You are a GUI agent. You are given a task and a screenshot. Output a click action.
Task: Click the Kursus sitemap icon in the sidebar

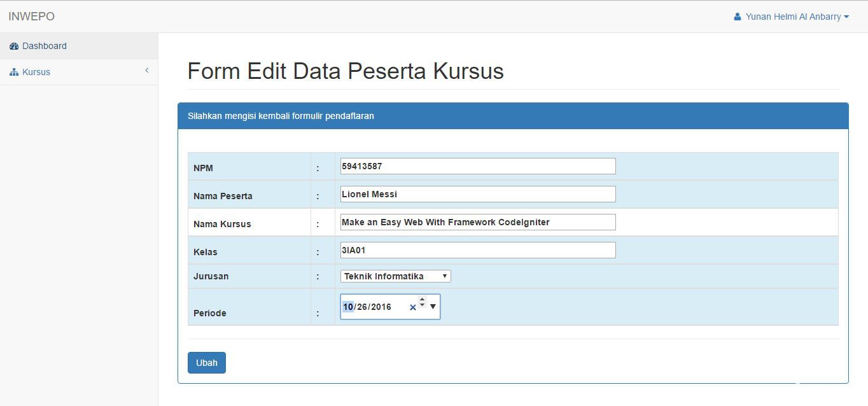[x=14, y=71]
